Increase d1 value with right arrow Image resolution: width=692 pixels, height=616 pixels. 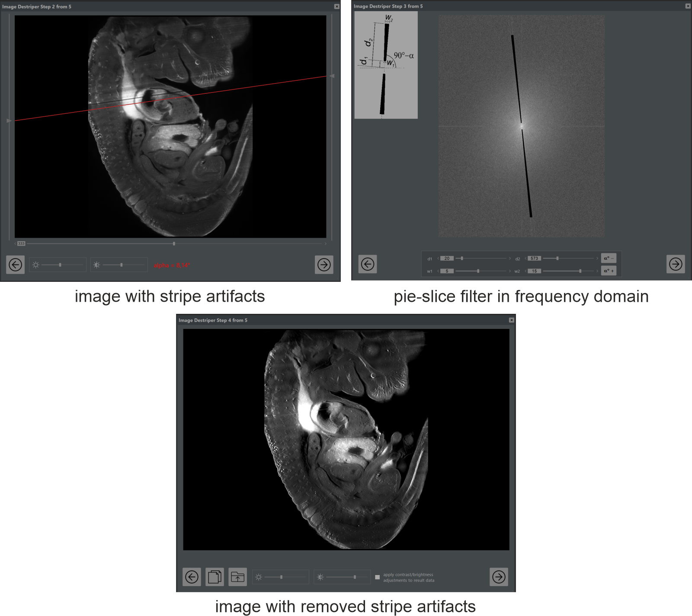(x=510, y=259)
